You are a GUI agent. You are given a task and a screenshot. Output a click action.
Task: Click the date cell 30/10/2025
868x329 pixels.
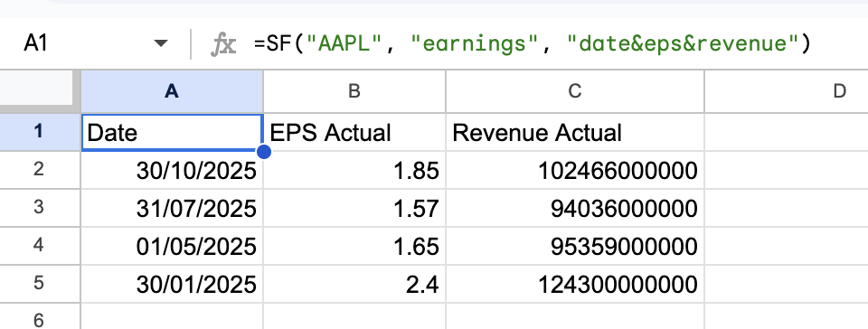[x=172, y=170]
